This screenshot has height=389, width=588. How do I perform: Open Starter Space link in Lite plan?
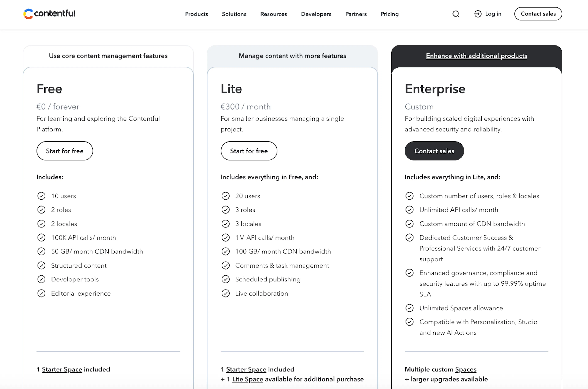coord(246,369)
